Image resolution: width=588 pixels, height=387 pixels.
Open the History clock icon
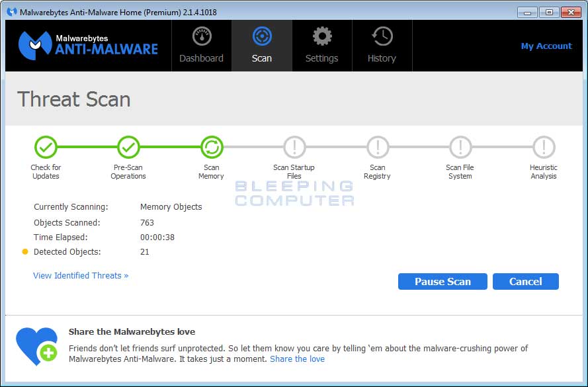click(382, 36)
